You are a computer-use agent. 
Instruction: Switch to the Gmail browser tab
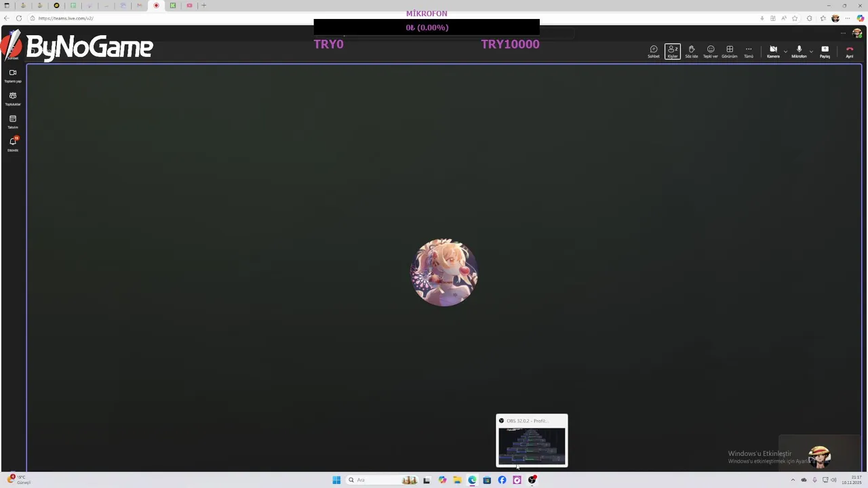pos(140,5)
